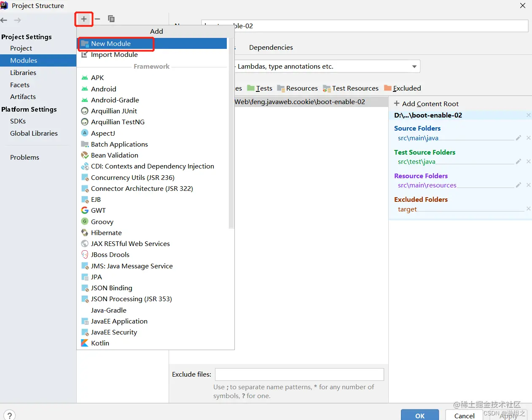This screenshot has width=532, height=420.
Task: Click the minus Remove module icon
Action: [x=97, y=19]
